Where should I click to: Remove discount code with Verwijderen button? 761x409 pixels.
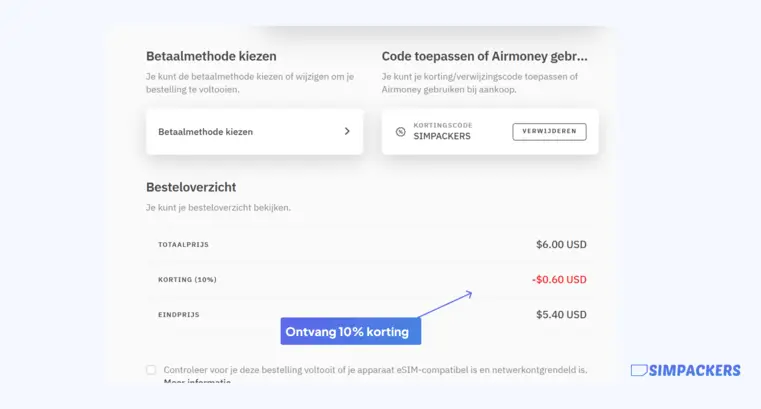(549, 131)
